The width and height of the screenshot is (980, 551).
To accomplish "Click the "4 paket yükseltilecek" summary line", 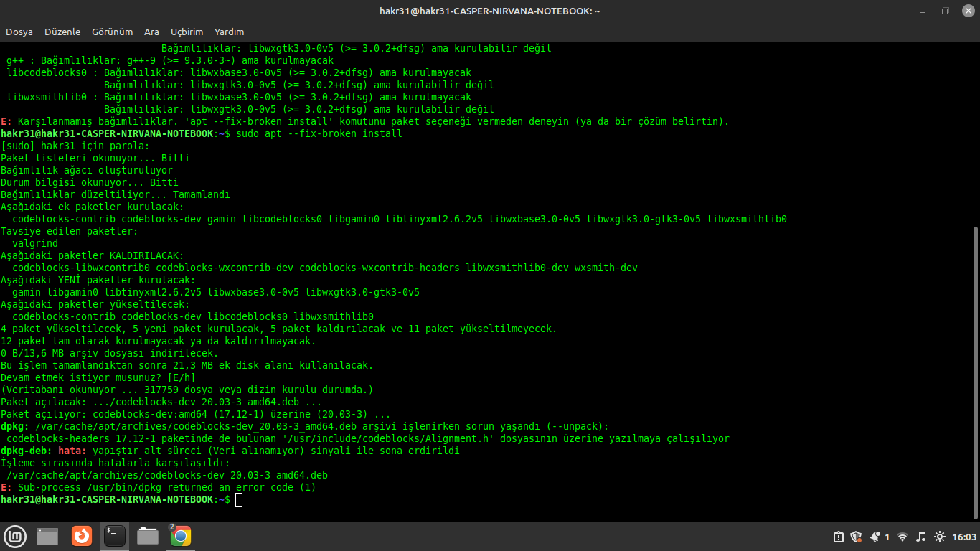I will pyautogui.click(x=279, y=329).
